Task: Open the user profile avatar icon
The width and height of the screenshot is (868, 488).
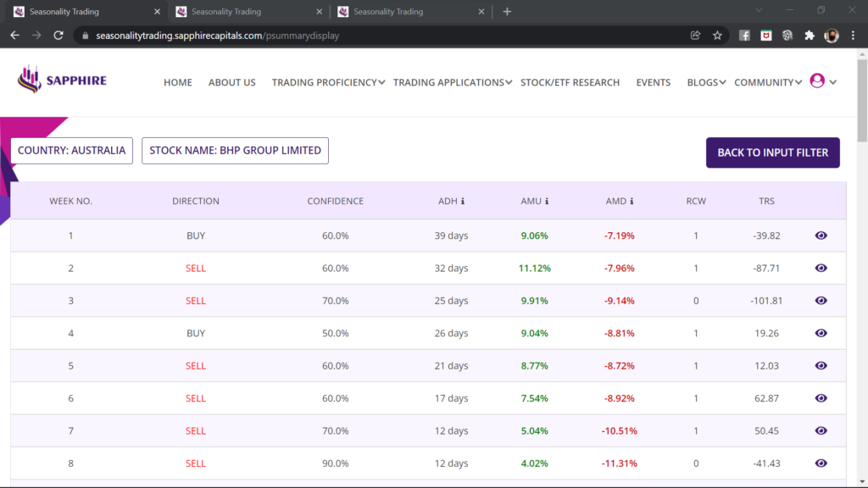Action: tap(817, 81)
